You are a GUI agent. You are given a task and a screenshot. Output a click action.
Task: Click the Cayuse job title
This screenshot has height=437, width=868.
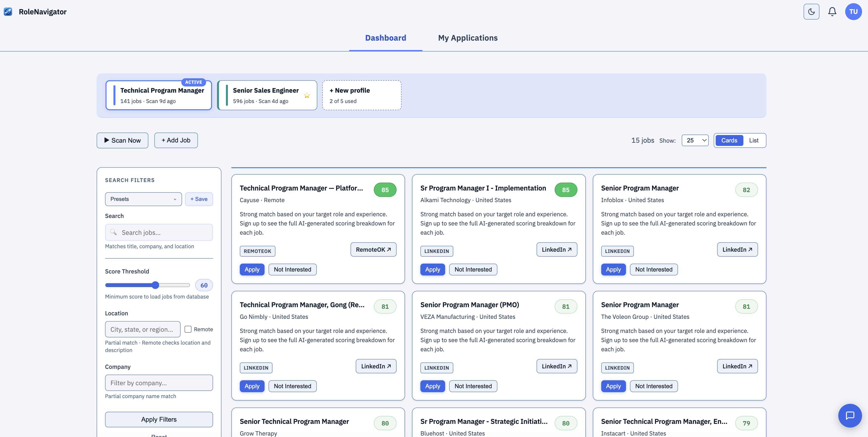301,188
